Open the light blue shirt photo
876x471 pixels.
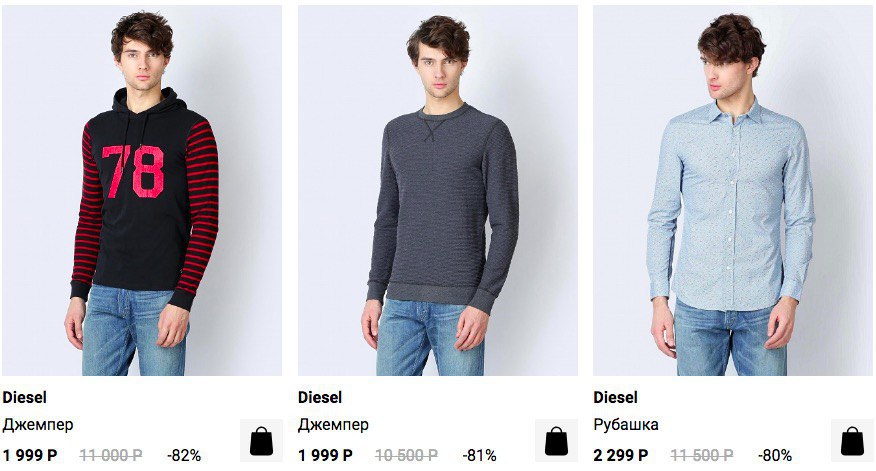point(733,191)
